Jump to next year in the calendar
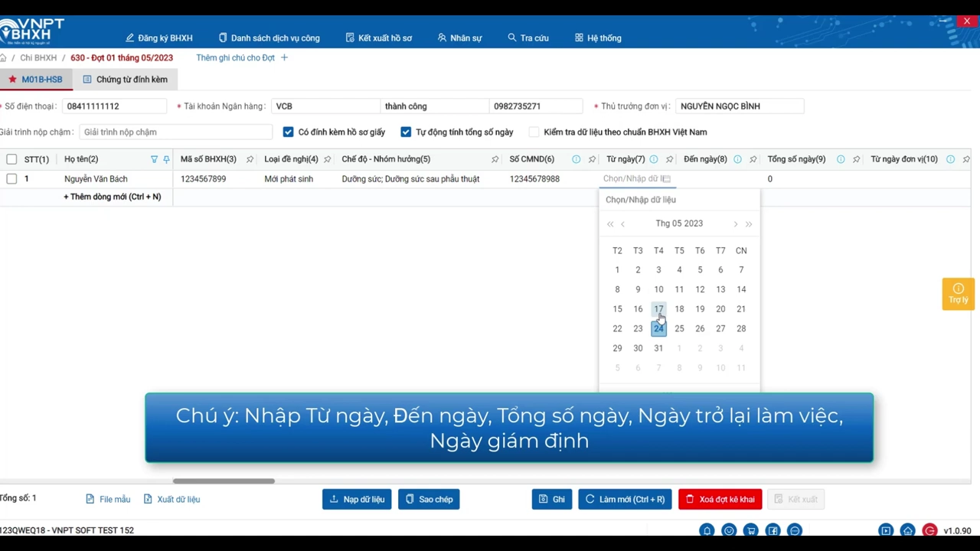 (749, 224)
